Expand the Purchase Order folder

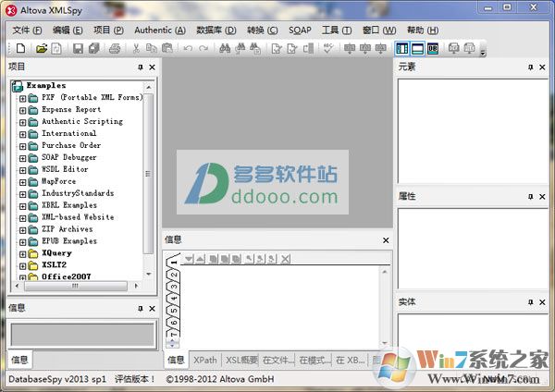pyautogui.click(x=22, y=146)
